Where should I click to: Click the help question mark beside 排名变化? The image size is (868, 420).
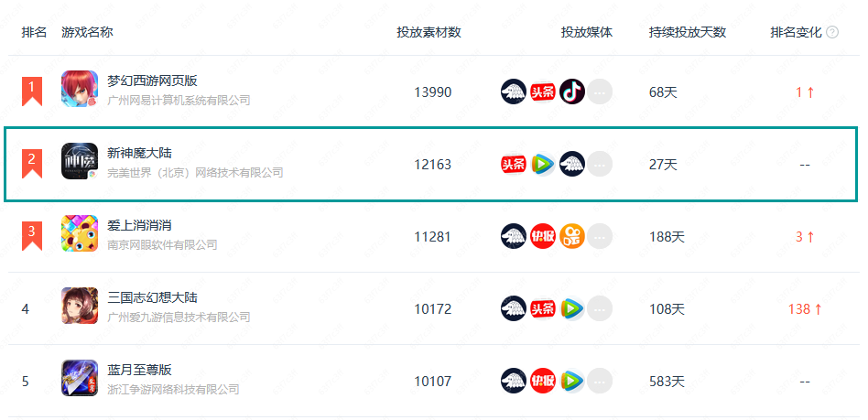(x=832, y=32)
